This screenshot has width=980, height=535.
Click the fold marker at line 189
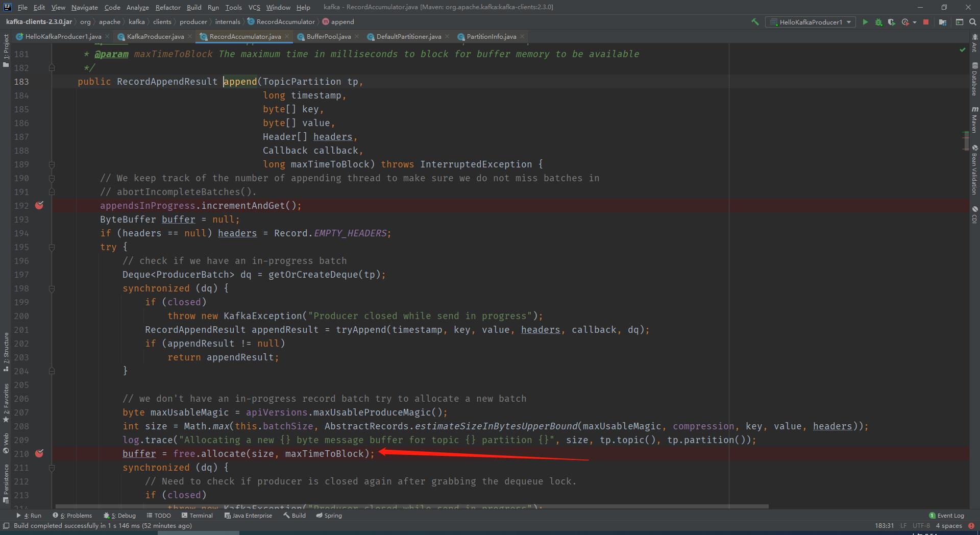pos(52,164)
